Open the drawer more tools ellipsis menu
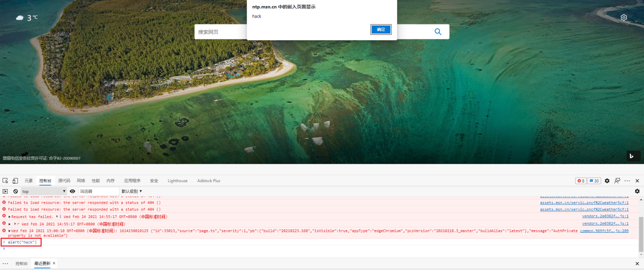644x270 pixels. (x=5, y=264)
